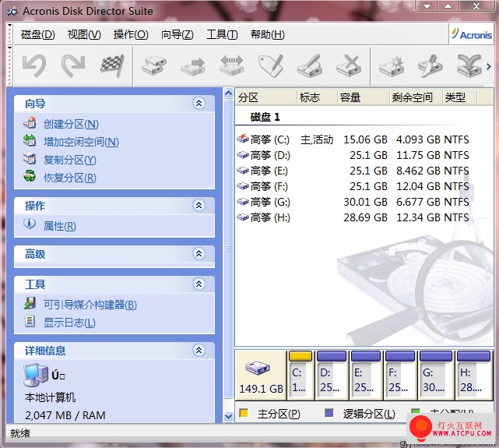Select the H: block in disk map
This screenshot has width=499, height=448.
[x=473, y=375]
